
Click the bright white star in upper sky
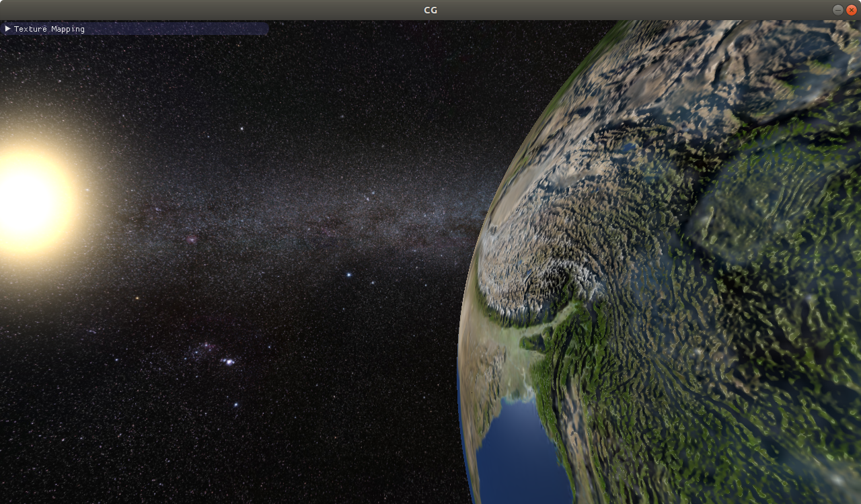(x=241, y=128)
